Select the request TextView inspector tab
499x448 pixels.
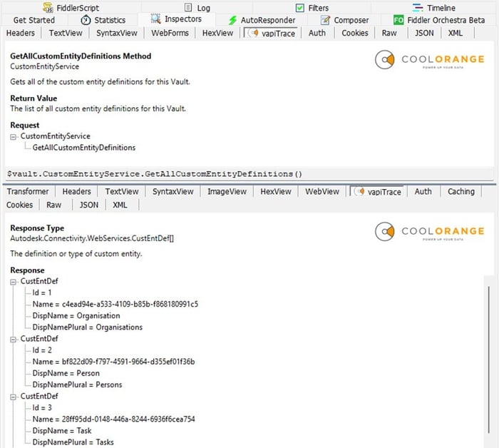point(66,33)
